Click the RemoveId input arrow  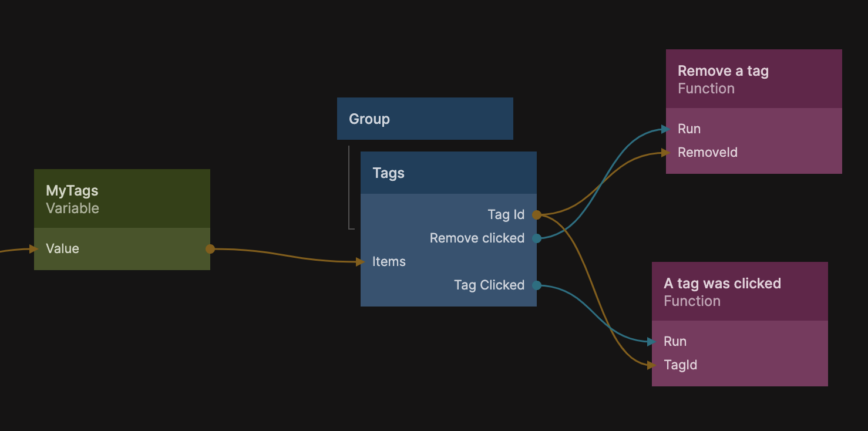click(x=666, y=153)
